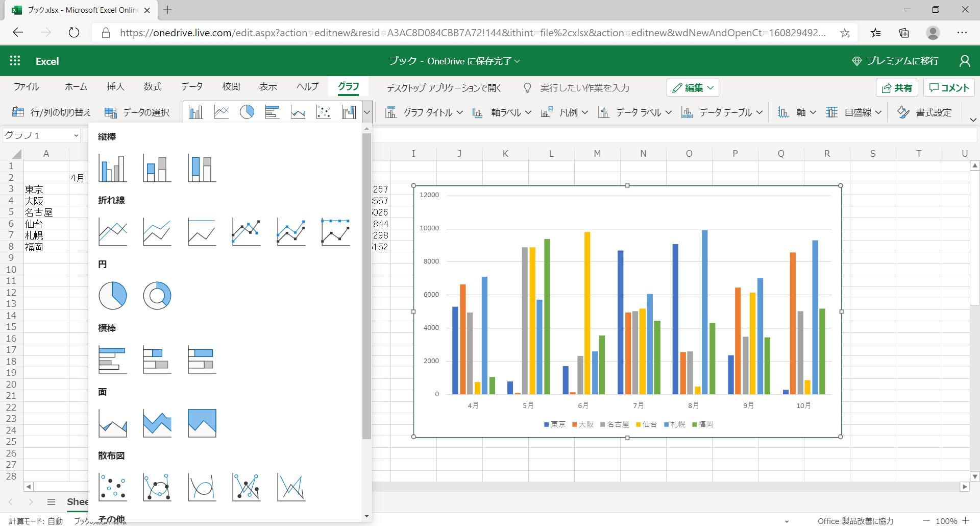Image resolution: width=980 pixels, height=526 pixels.
Task: Open the 凡例 legend dropdown
Action: 565,112
